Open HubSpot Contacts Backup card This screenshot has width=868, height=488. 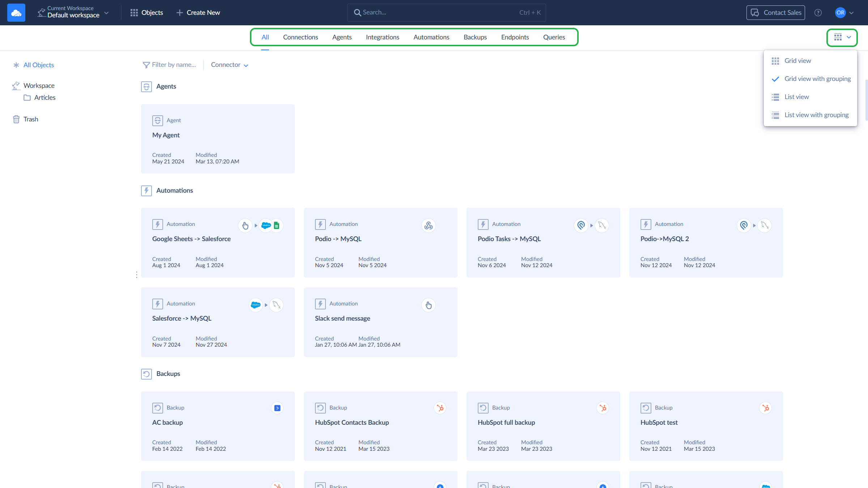tap(380, 426)
